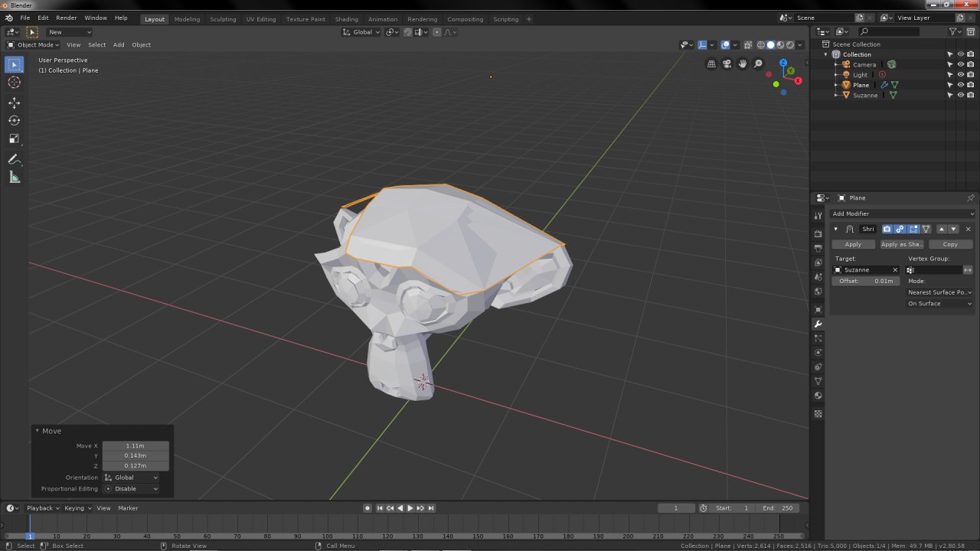Activate the Scale tool
Viewport: 980px width, 551px height.
(14, 139)
